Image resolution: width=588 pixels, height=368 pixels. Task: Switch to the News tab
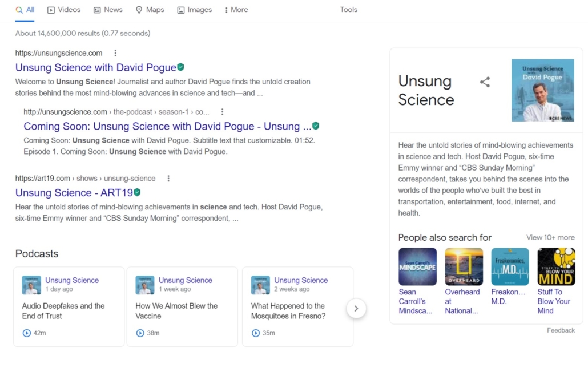[x=108, y=10]
